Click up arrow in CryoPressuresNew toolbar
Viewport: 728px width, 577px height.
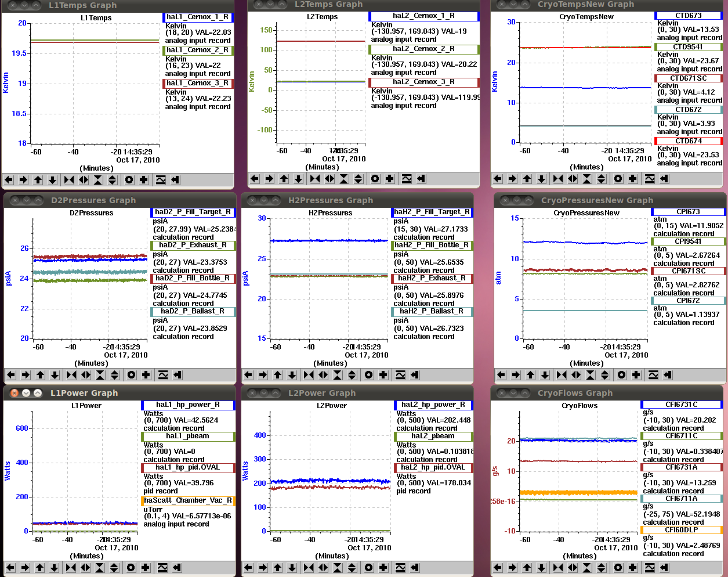click(531, 375)
